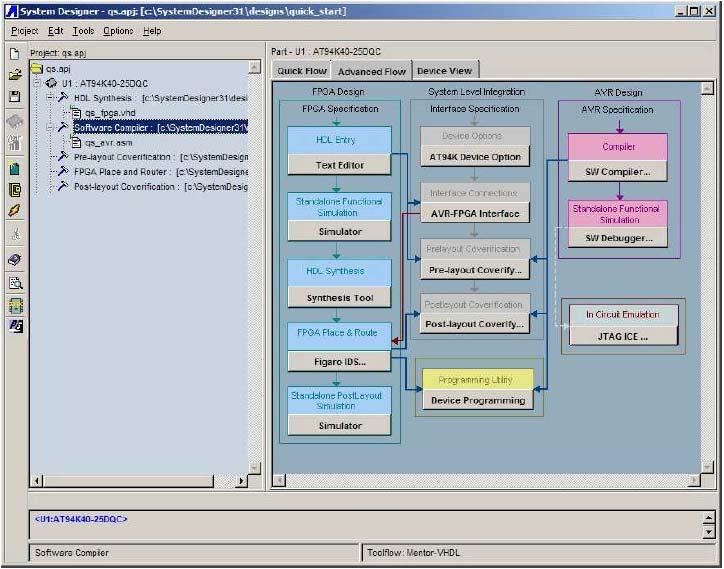The width and height of the screenshot is (724, 569).
Task: Launch the Synthesis Tool button
Action: click(339, 298)
